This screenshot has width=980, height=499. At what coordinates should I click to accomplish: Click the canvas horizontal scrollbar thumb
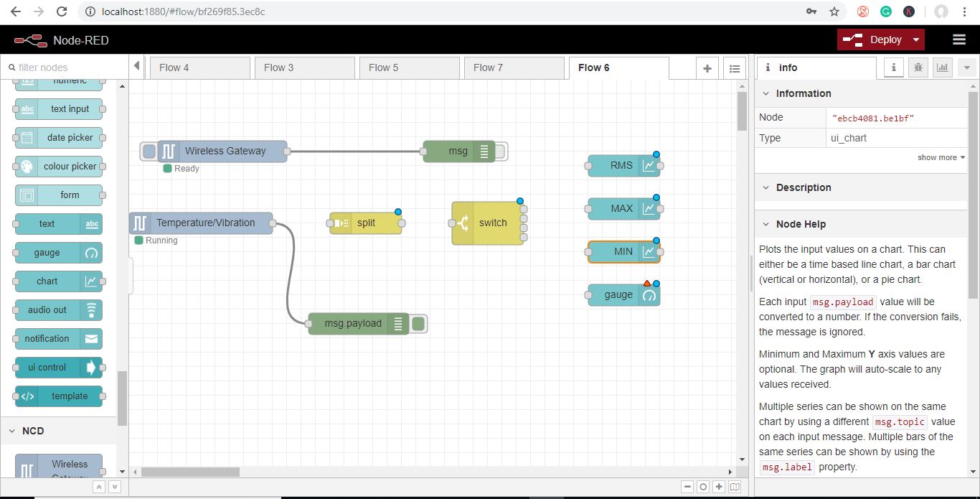point(190,472)
